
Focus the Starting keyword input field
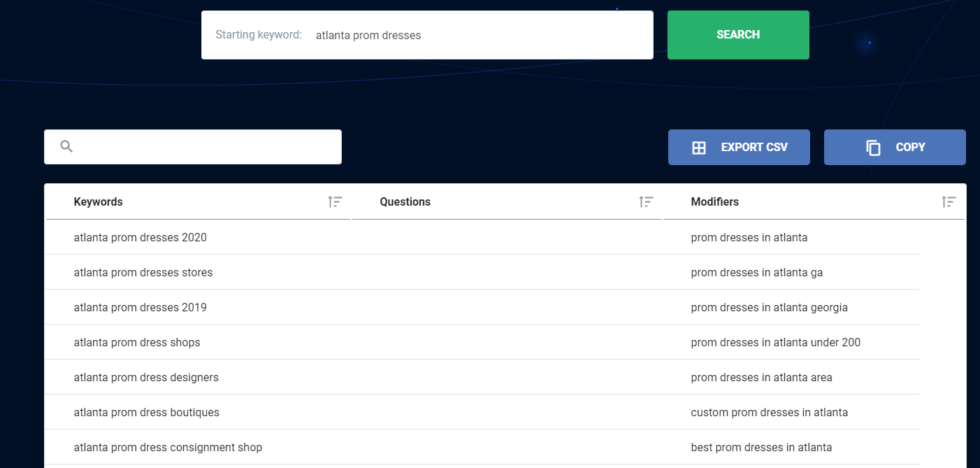click(x=427, y=35)
